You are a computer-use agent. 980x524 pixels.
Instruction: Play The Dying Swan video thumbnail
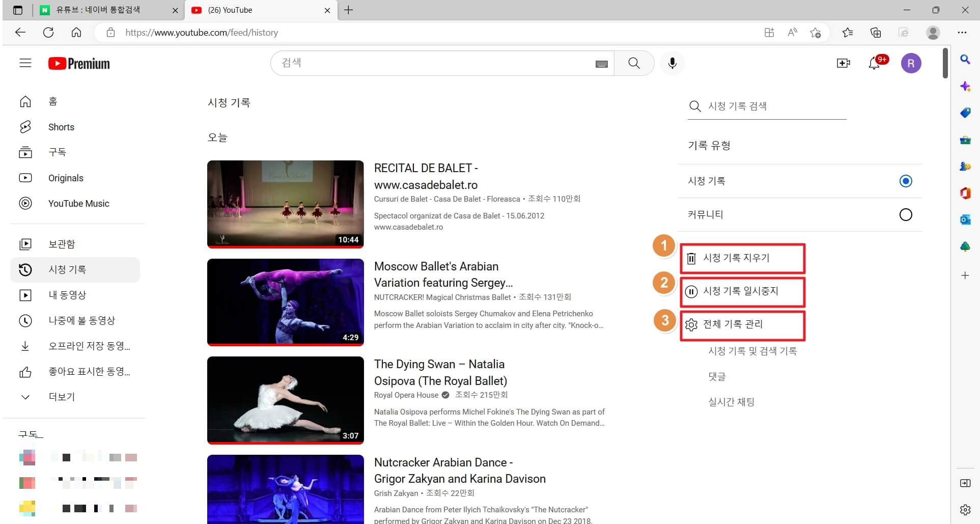click(285, 400)
